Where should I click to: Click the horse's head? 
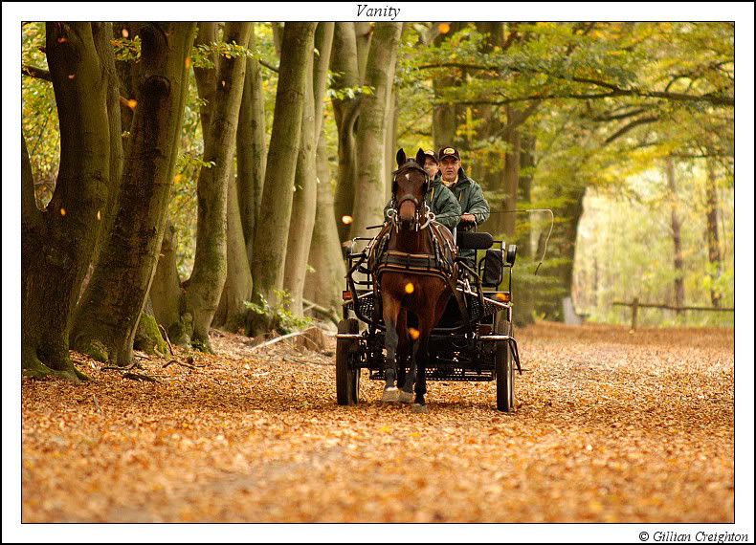click(x=410, y=186)
